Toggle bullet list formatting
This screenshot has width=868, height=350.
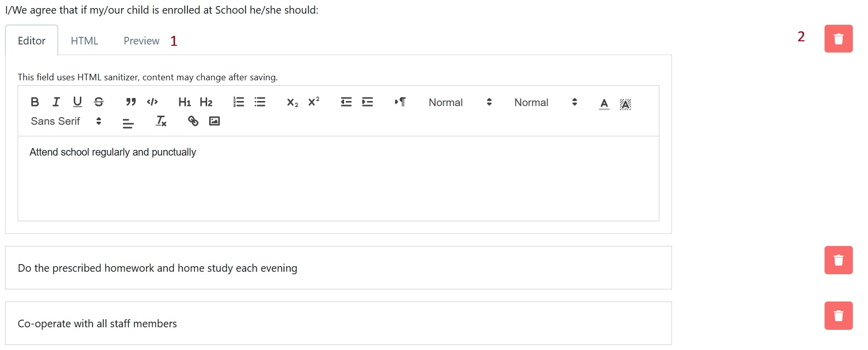260,102
